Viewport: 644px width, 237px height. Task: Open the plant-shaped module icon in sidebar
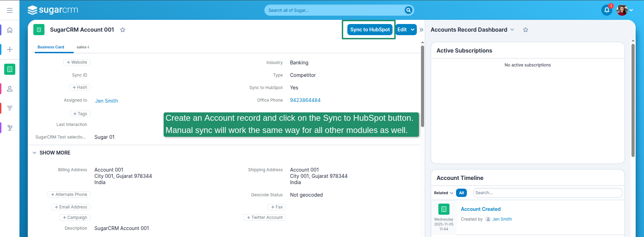[x=10, y=128]
